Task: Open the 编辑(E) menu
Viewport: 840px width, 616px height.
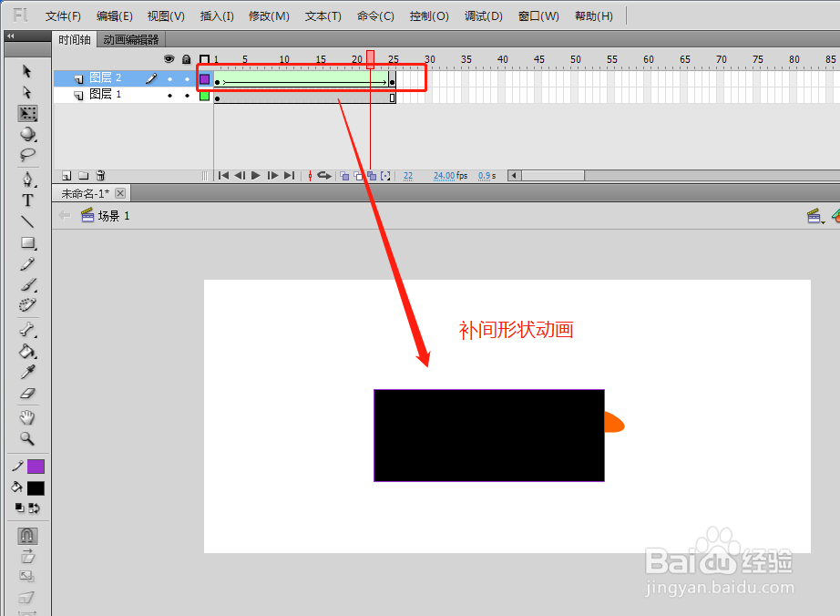Action: pyautogui.click(x=115, y=16)
